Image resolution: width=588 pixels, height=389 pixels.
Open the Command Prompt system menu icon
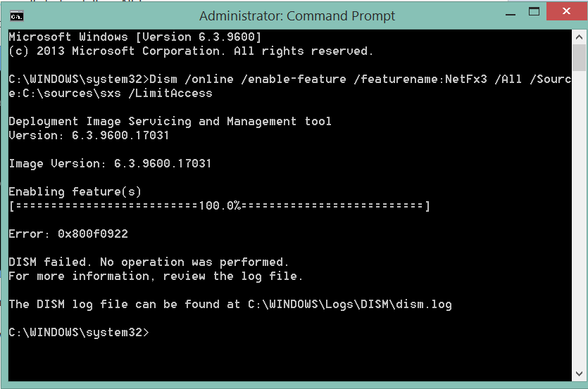pyautogui.click(x=16, y=16)
